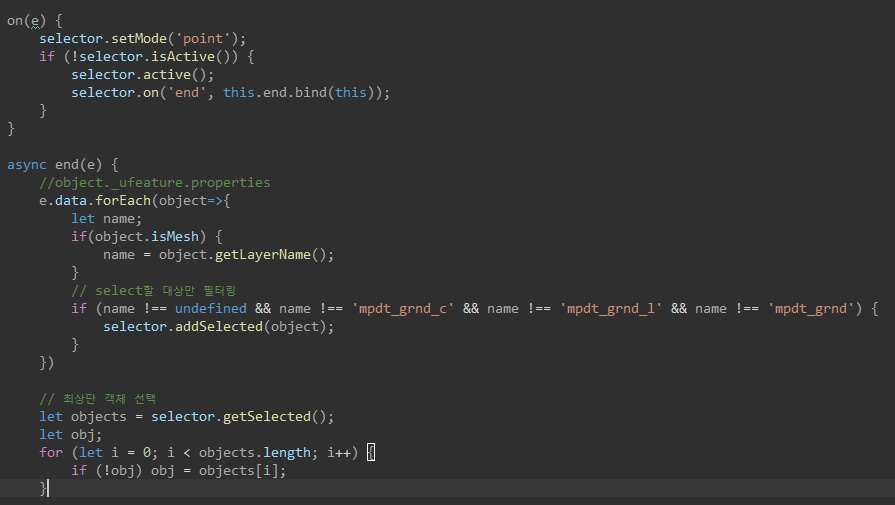Click getLayerName method call
Screen dimensions: 895x505
click(263, 254)
